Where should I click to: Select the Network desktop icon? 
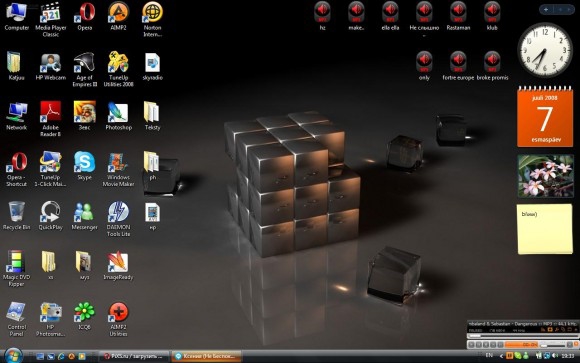click(x=16, y=116)
